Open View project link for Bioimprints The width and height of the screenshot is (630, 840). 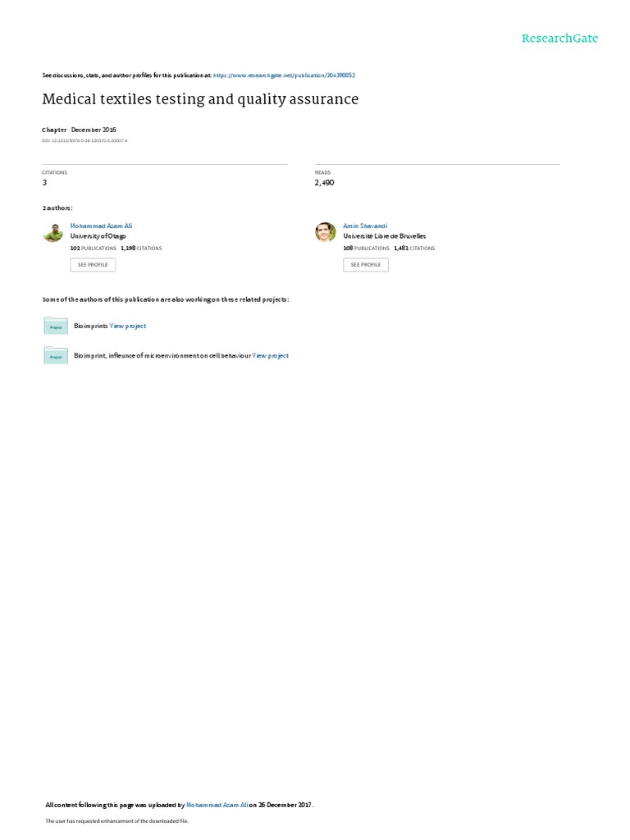point(127,326)
